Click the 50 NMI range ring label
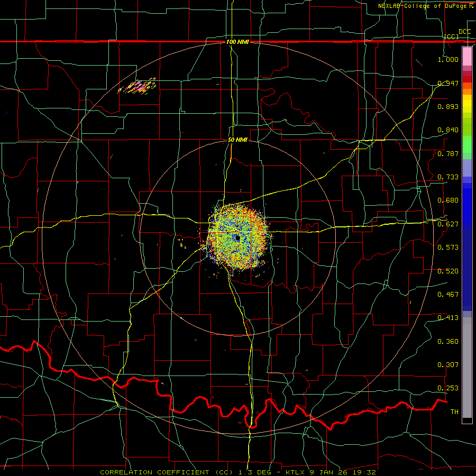The height and width of the screenshot is (476, 476). (237, 140)
